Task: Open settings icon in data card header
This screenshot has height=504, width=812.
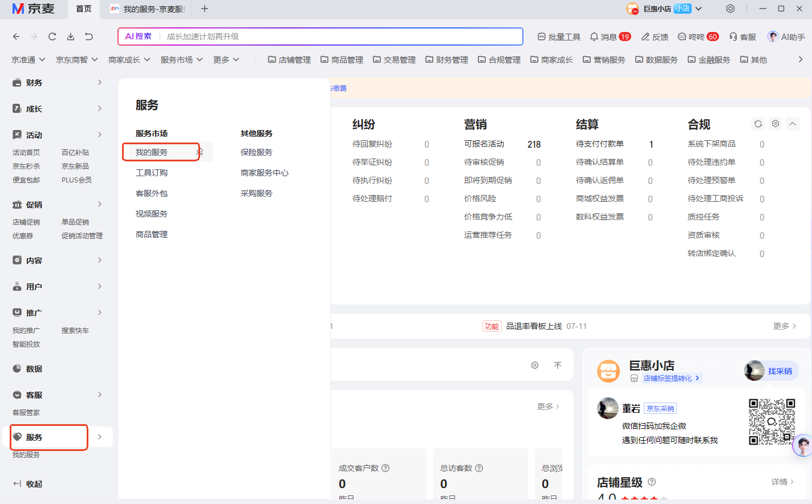Action: click(x=535, y=365)
